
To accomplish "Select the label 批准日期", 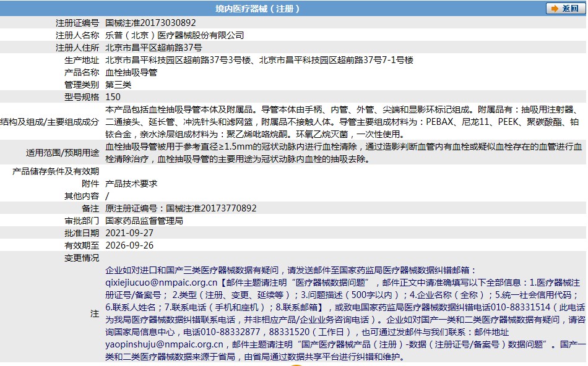I will (82, 233).
